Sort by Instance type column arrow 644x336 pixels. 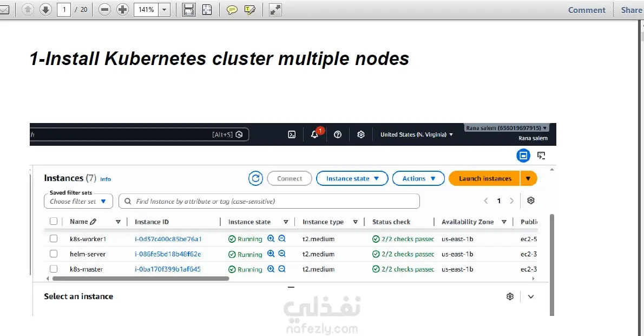(x=355, y=222)
